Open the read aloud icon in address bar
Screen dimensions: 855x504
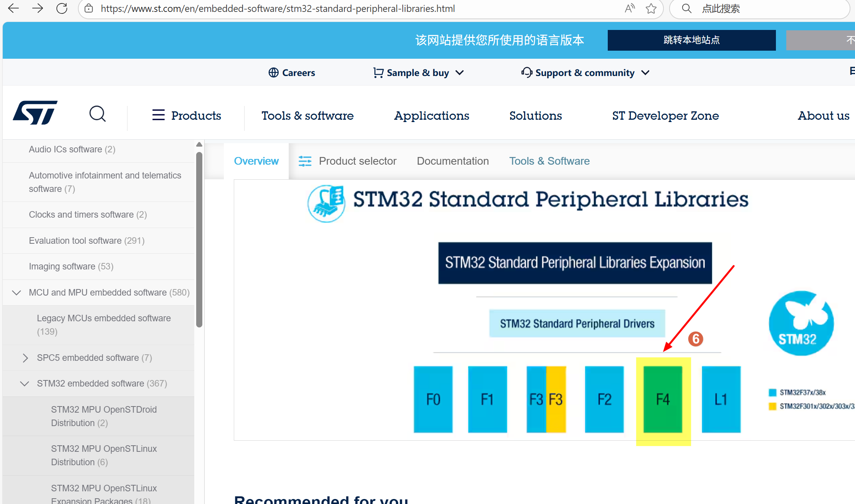(630, 8)
